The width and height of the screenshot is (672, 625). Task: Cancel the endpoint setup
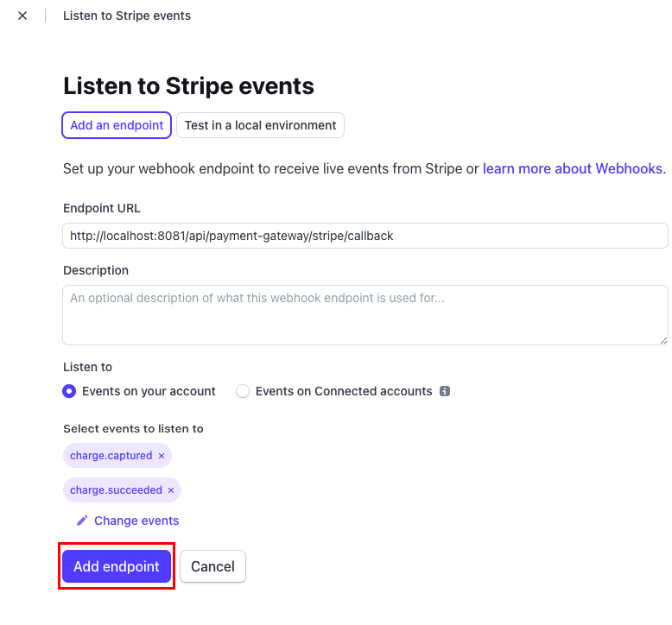pos(212,566)
